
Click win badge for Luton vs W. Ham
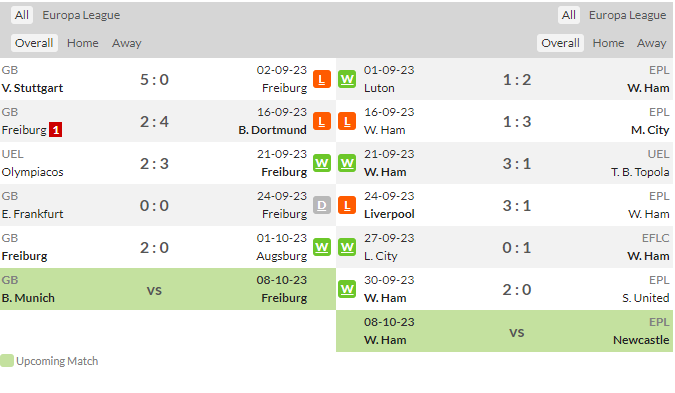(347, 79)
